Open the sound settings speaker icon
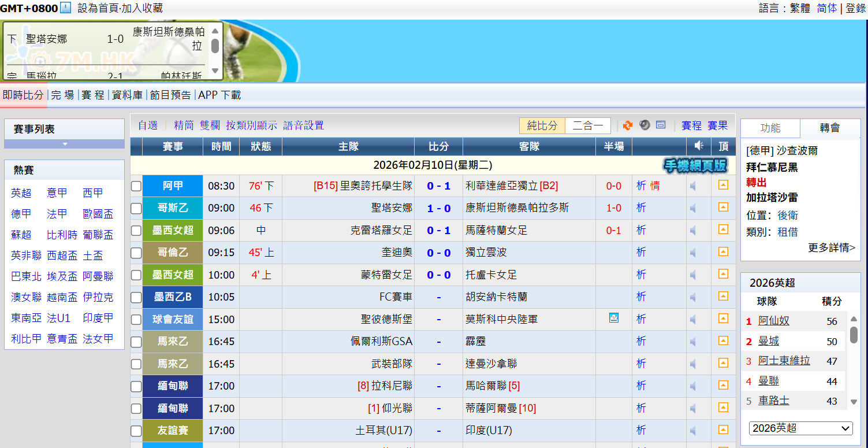The height and width of the screenshot is (448, 868). point(645,125)
